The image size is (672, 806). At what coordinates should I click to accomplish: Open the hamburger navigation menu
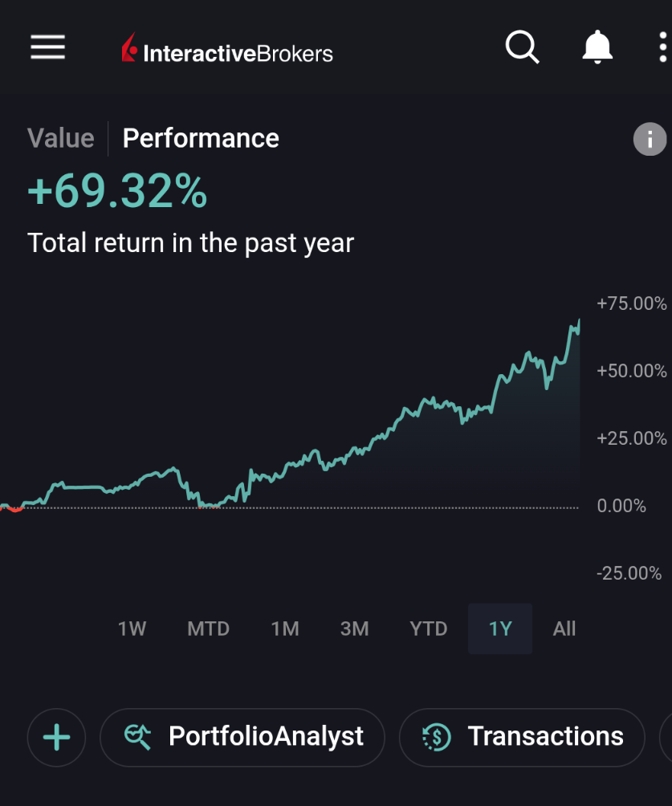coord(48,47)
